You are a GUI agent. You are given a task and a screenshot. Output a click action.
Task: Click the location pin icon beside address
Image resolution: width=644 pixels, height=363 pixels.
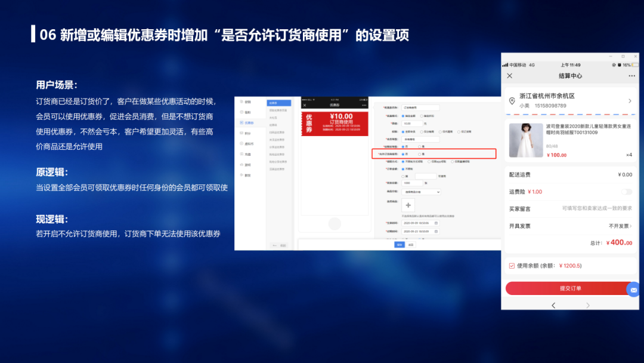tap(510, 100)
